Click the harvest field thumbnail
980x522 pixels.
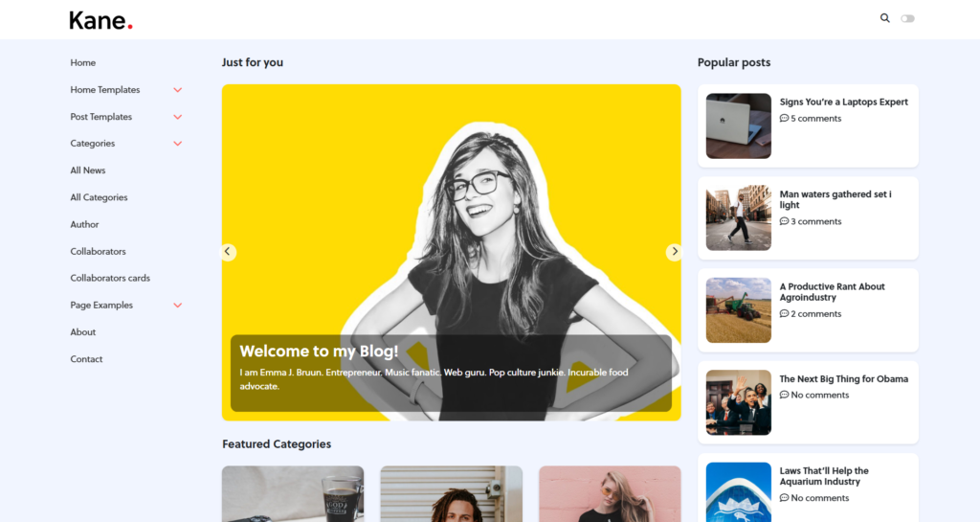(x=739, y=310)
